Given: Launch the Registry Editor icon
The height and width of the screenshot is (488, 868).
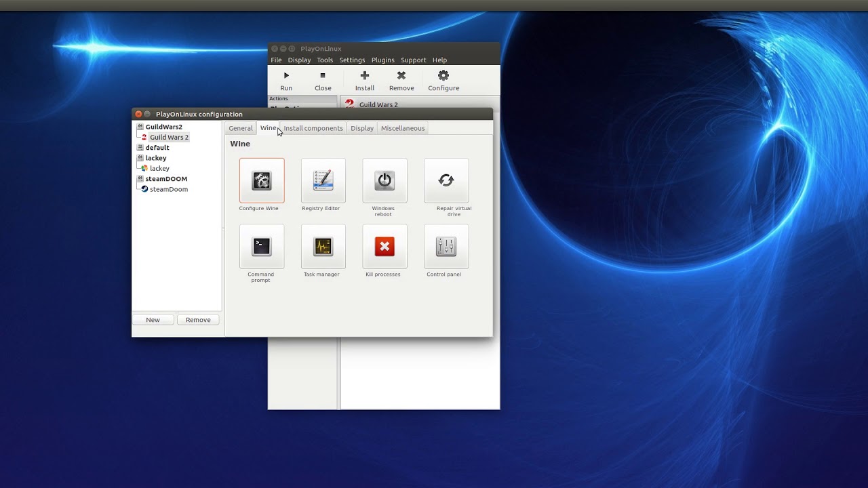Looking at the screenshot, I should (323, 180).
